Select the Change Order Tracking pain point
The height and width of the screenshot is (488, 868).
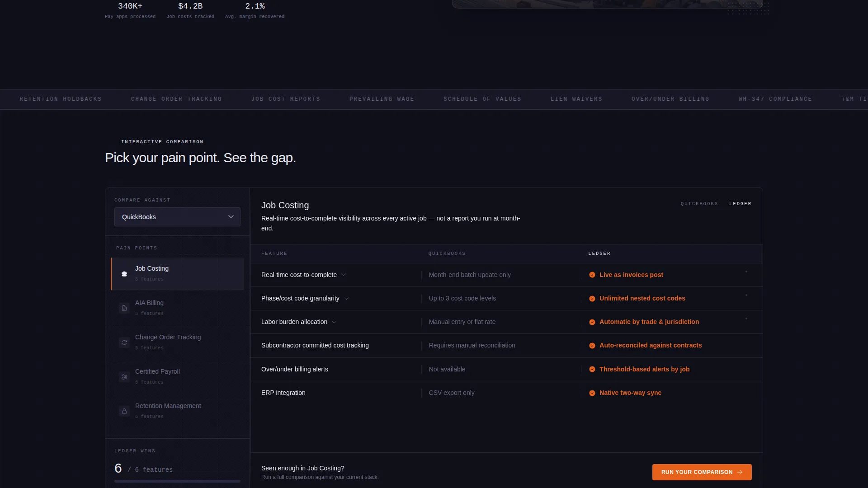(x=177, y=343)
